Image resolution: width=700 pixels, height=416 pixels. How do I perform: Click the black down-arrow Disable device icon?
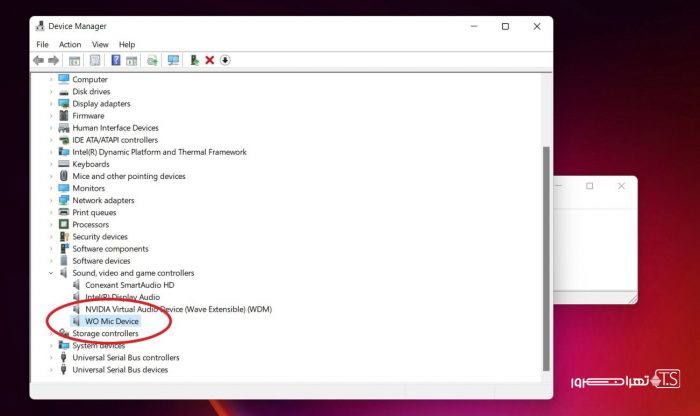[225, 60]
